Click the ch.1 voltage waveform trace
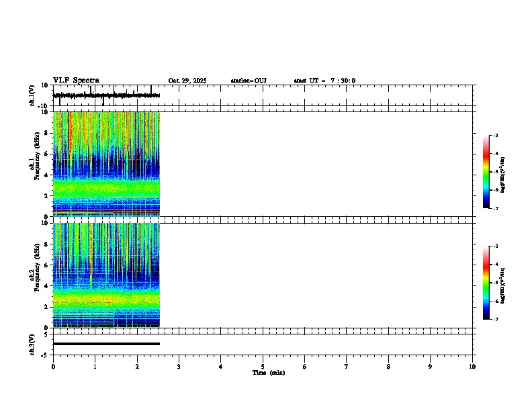Viewport: 532px width, 411px height. coord(106,95)
